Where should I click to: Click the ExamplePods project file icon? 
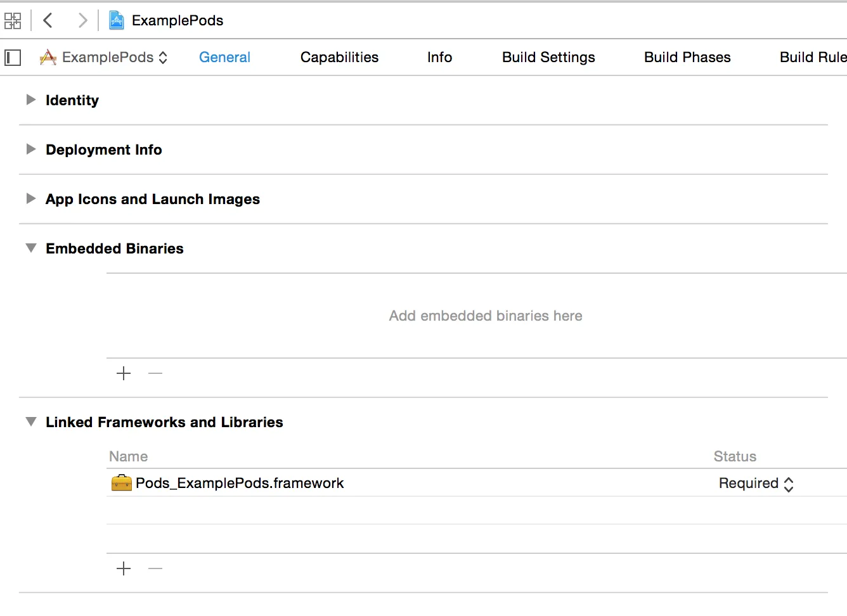[117, 21]
